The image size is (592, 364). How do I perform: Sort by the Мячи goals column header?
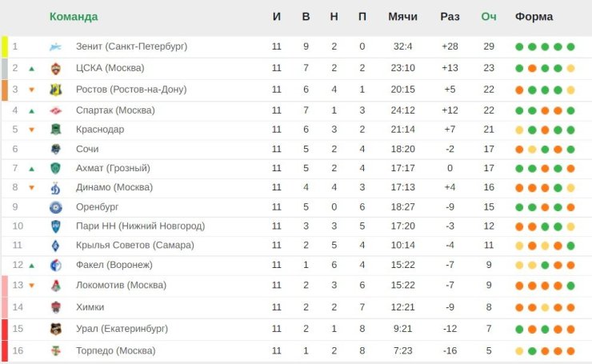[x=402, y=17]
